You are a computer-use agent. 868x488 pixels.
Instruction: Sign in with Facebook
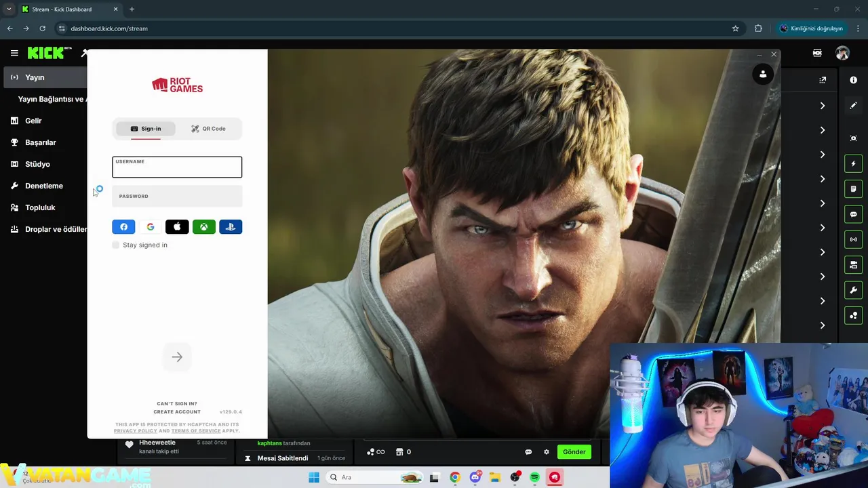click(123, 227)
